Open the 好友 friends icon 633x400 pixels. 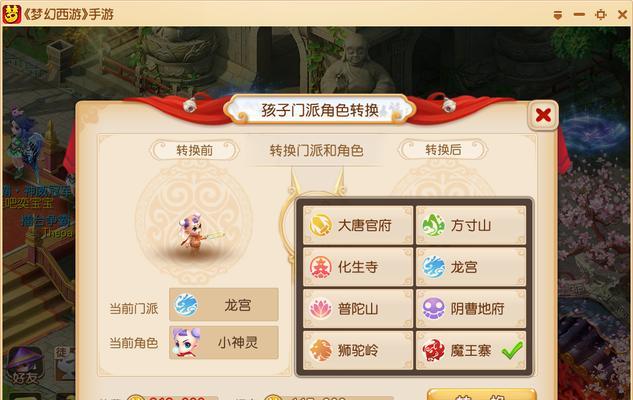25,366
